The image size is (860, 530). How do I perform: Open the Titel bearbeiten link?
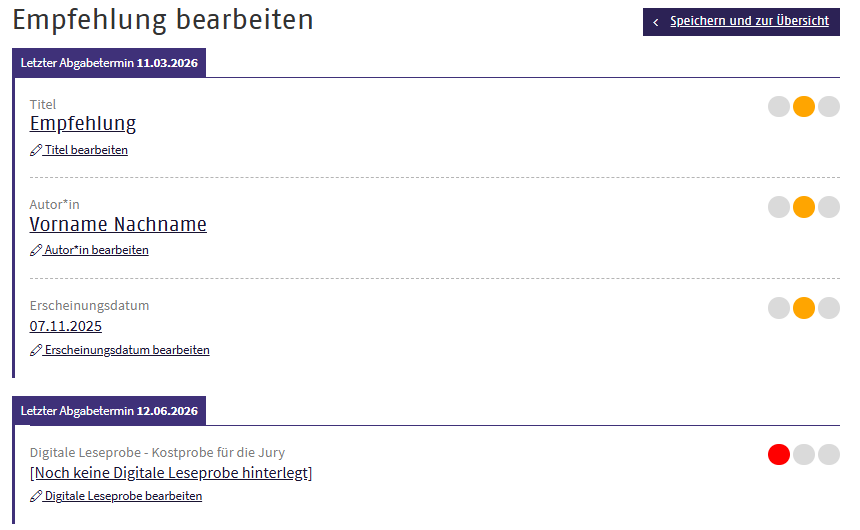(86, 150)
